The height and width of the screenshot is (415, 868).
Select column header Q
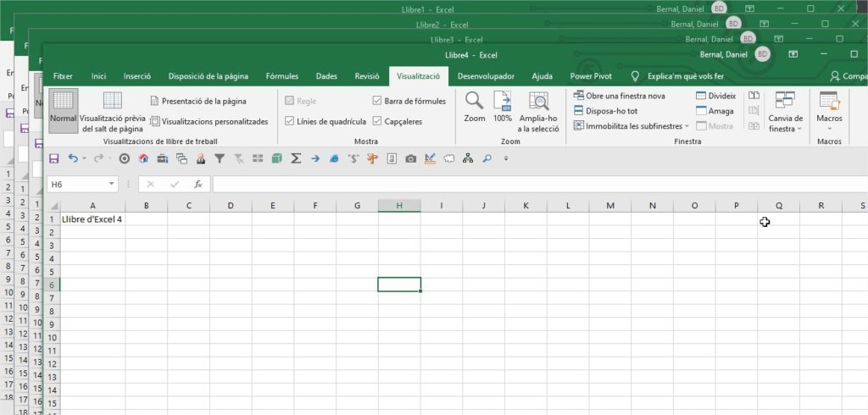(778, 205)
